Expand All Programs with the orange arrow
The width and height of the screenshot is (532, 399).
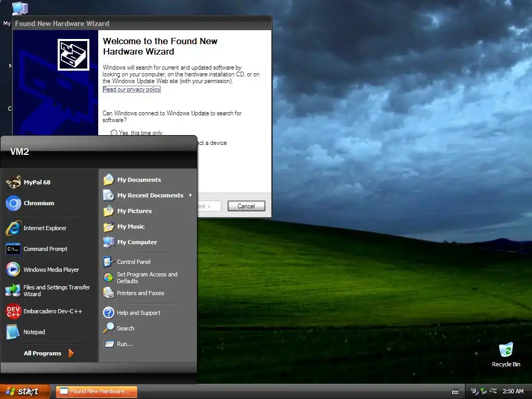71,353
